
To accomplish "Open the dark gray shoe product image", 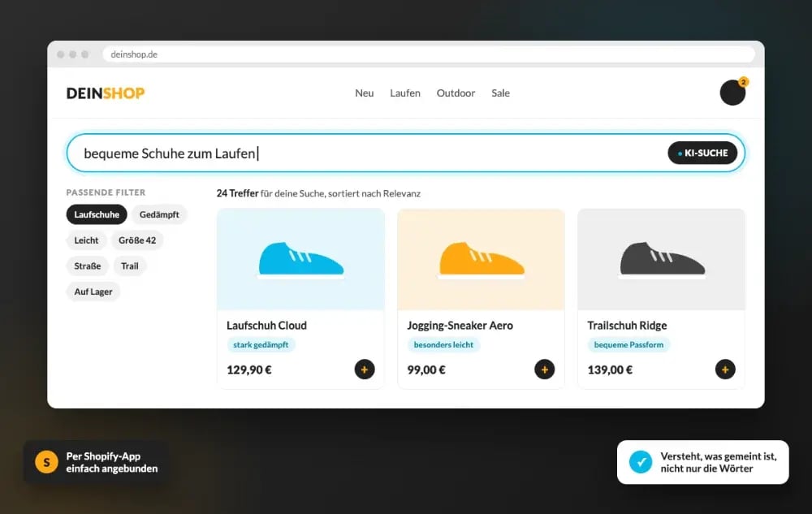I will click(x=661, y=259).
